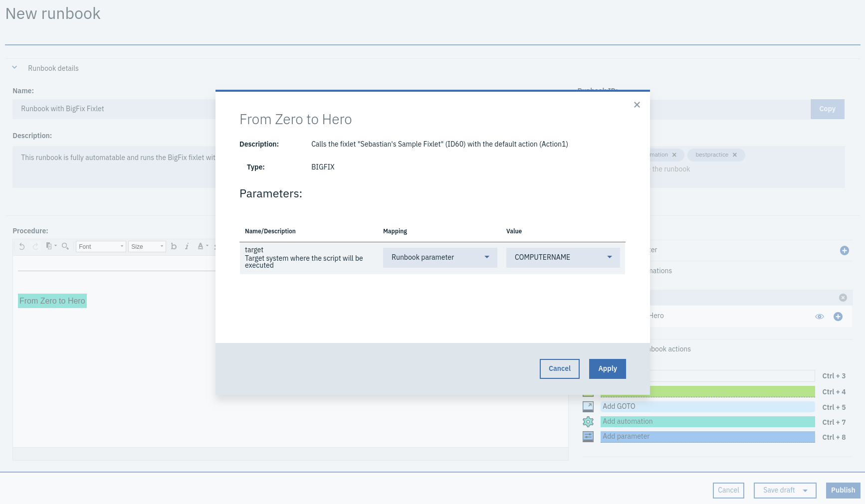The height and width of the screenshot is (504, 865).
Task: Open the paste options in editor toolbar
Action: click(51, 246)
